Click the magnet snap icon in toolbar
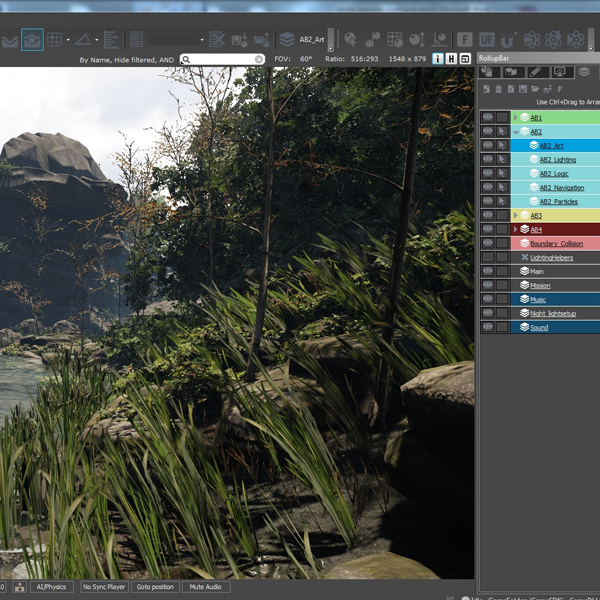Viewport: 600px width, 600px height. point(509,40)
